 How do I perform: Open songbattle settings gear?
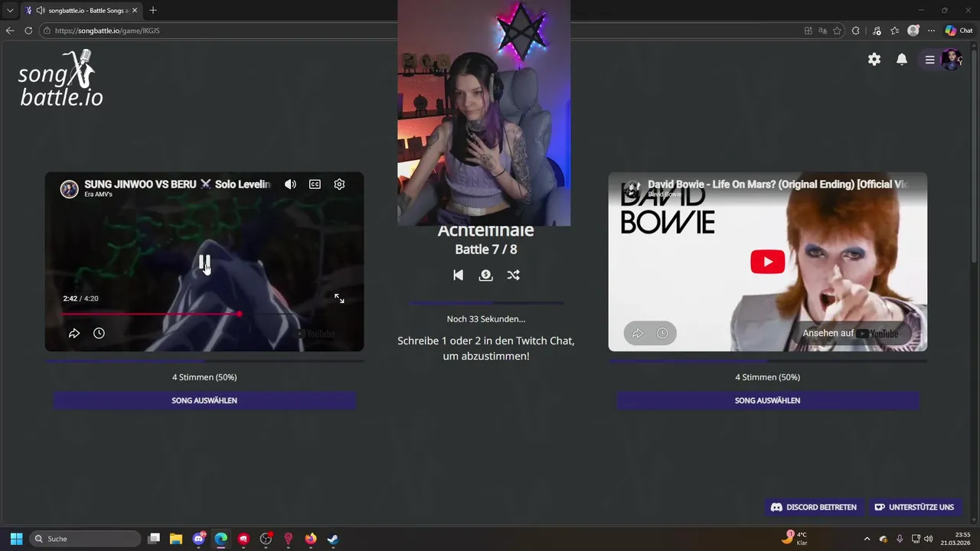click(874, 59)
